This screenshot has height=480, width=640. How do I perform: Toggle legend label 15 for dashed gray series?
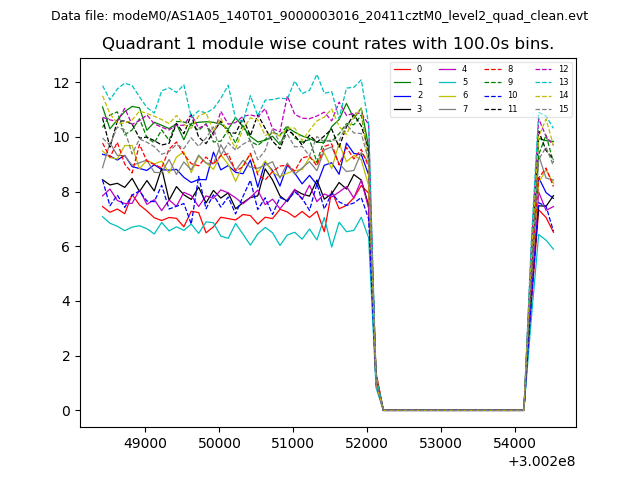[563, 108]
